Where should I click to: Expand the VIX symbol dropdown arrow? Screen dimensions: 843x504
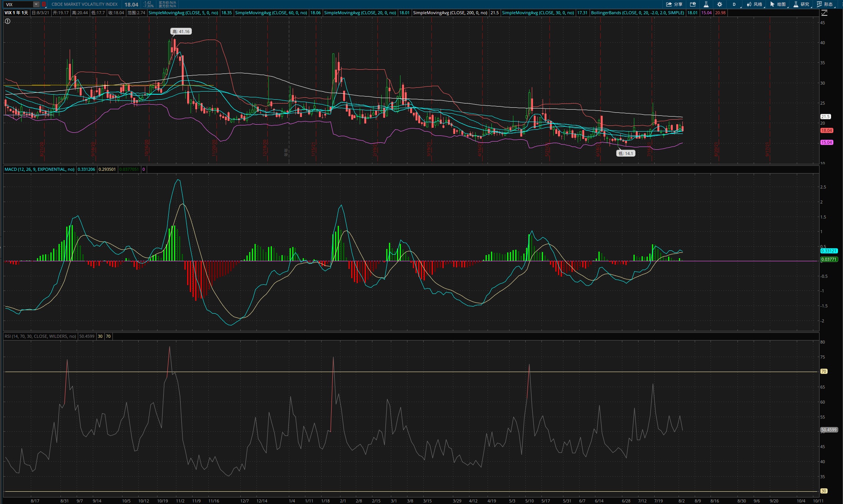click(x=36, y=4)
